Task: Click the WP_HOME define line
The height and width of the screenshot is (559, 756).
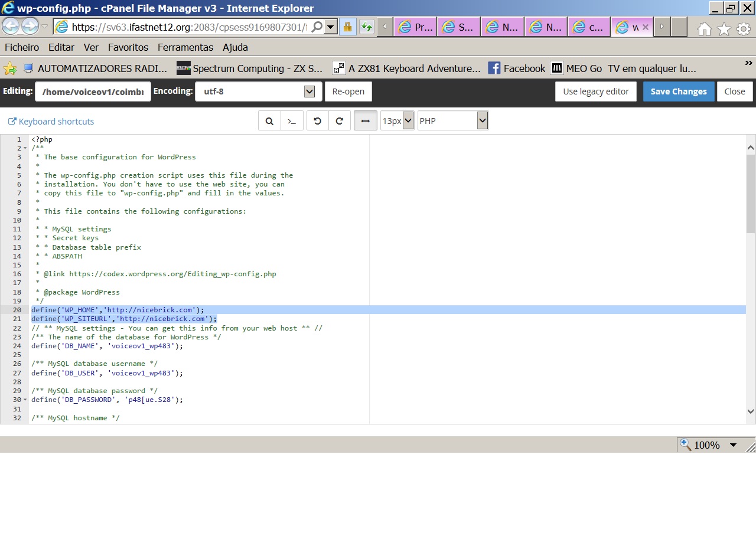Action: coord(118,310)
